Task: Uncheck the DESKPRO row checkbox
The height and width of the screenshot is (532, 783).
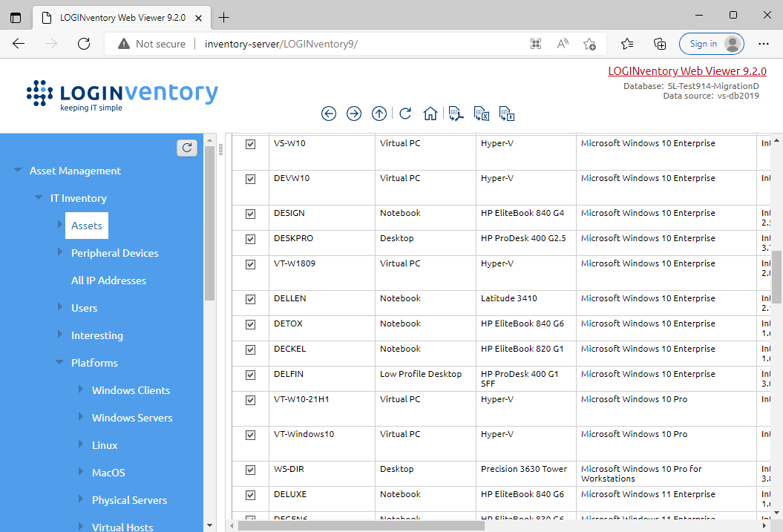Action: [251, 240]
